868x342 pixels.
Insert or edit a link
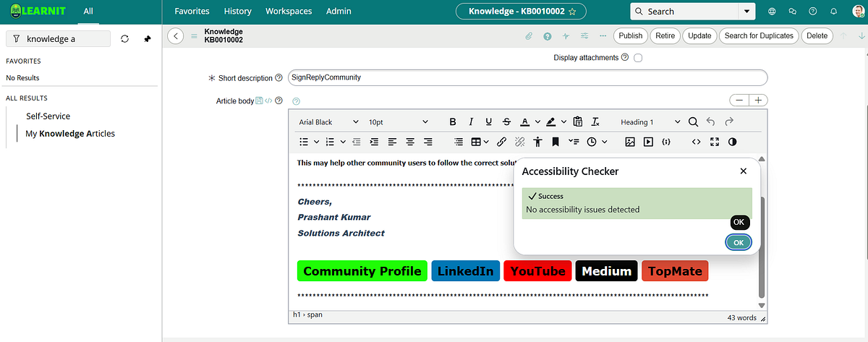tap(501, 142)
